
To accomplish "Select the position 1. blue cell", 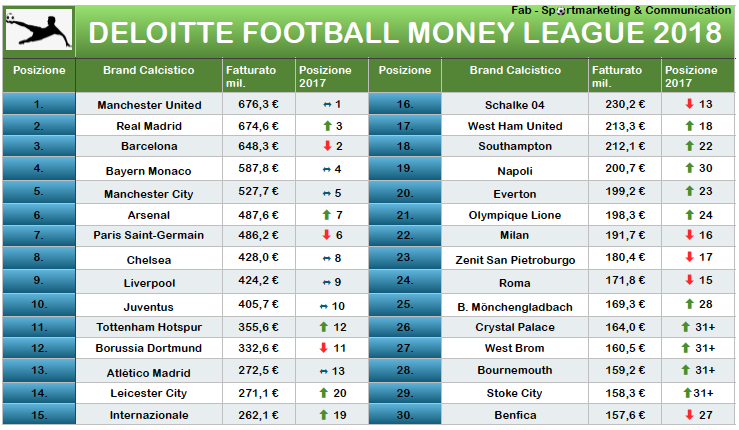I will (39, 103).
